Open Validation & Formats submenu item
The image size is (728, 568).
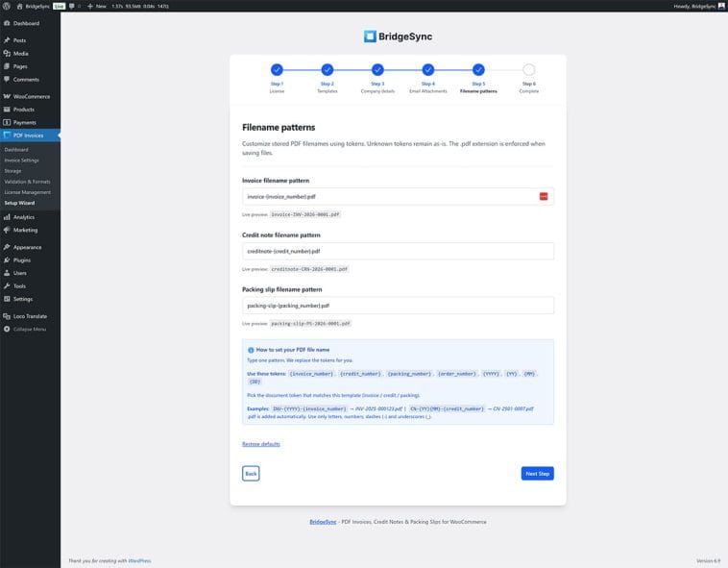coord(28,182)
